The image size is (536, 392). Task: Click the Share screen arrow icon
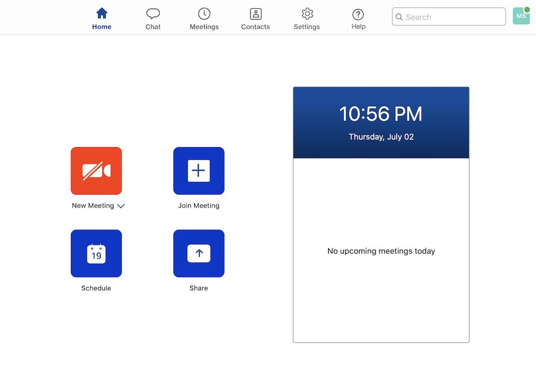tap(199, 253)
